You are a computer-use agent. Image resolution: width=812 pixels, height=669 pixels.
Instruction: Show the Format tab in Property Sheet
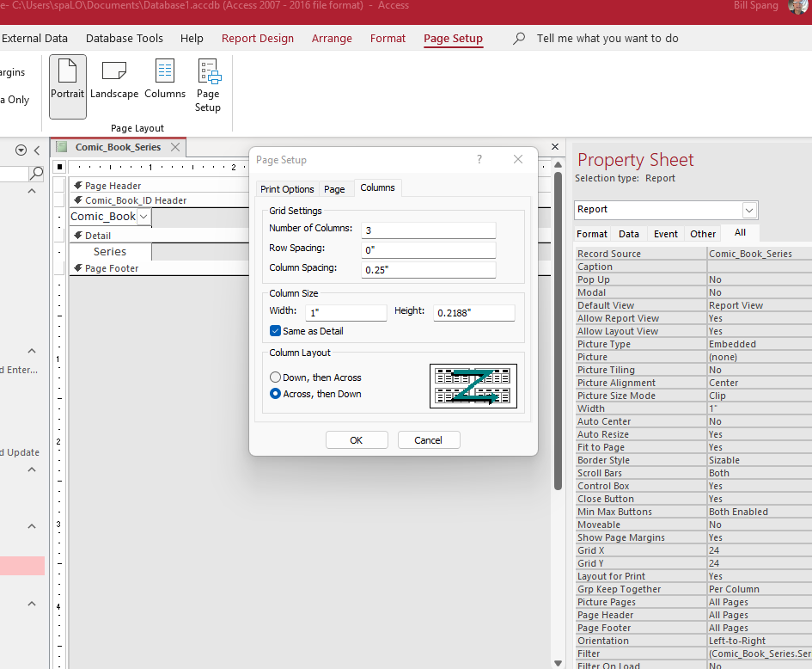[x=592, y=234]
